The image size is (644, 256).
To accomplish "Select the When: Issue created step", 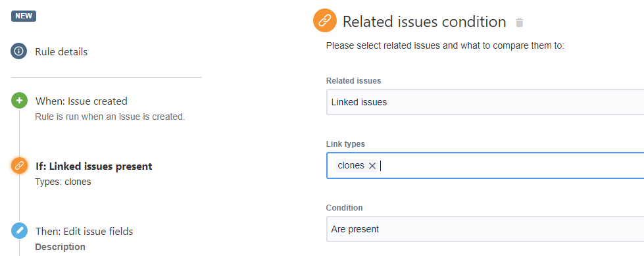I will 82,101.
